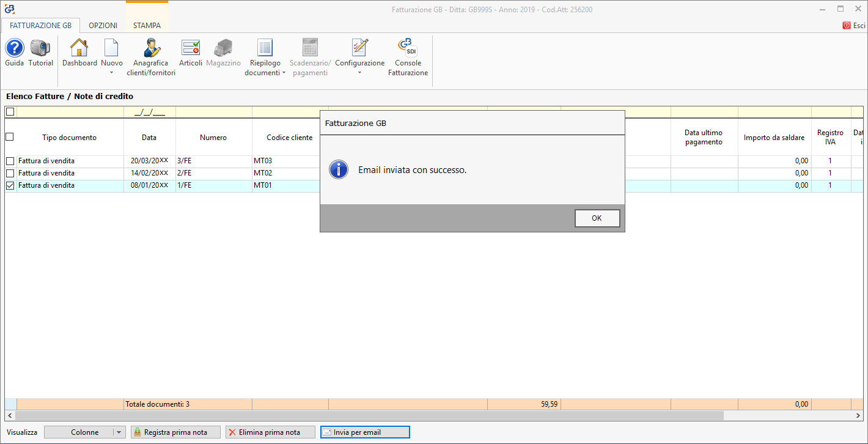Expand the Colonne dropdown arrow

click(x=119, y=432)
